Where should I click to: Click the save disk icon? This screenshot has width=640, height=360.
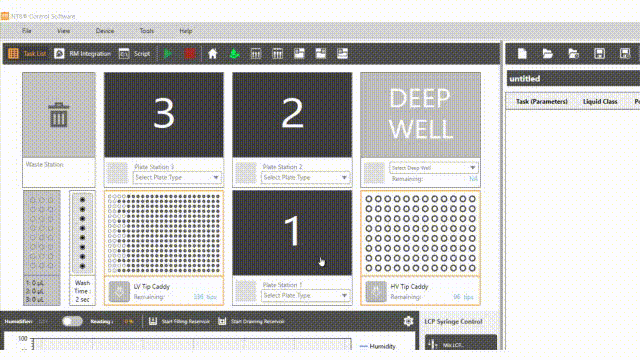pyautogui.click(x=599, y=54)
